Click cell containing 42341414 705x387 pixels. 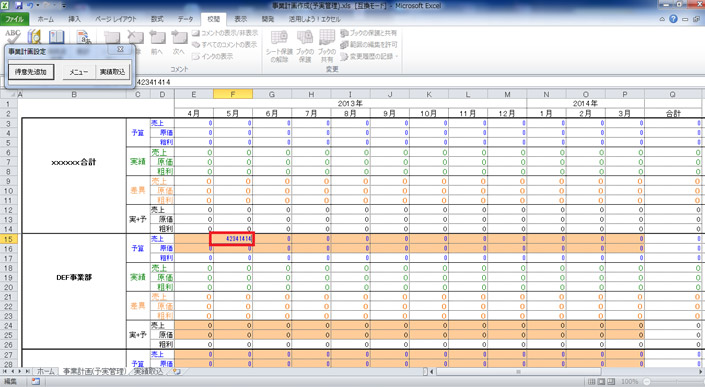[233, 239]
